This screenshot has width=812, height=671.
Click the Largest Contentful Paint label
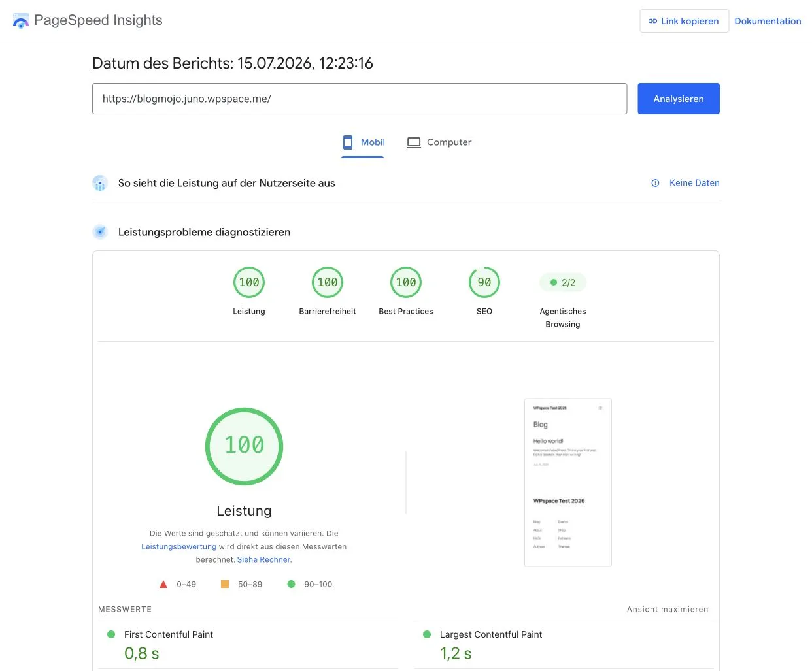[x=491, y=634]
